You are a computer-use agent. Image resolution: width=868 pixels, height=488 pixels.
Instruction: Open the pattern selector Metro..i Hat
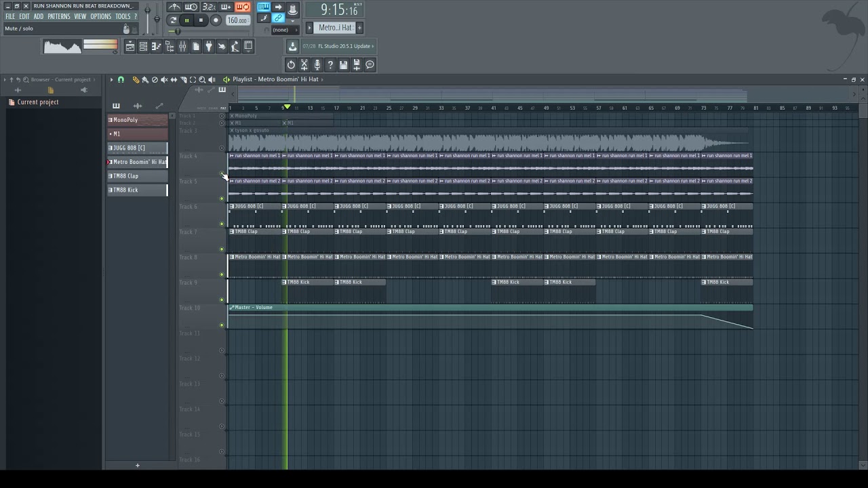(334, 28)
